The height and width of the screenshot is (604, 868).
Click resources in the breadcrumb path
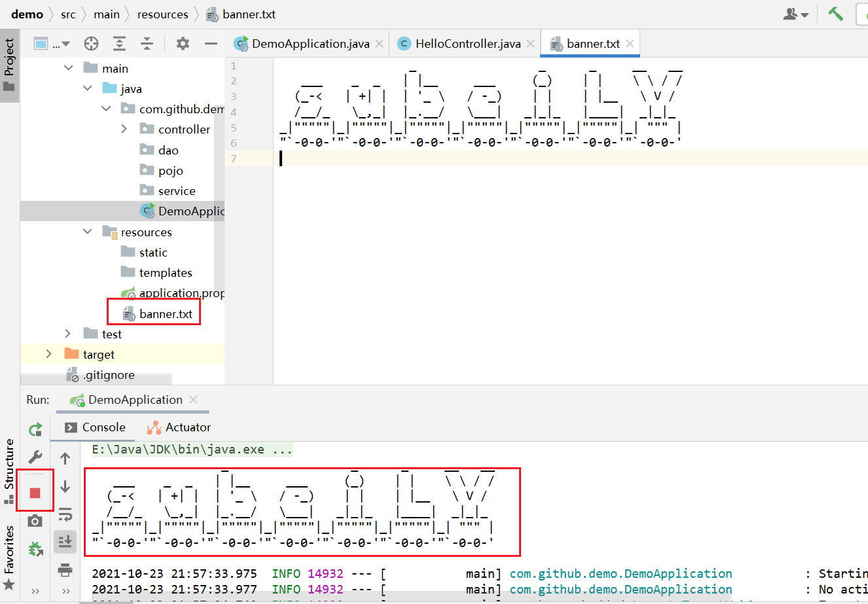point(162,14)
